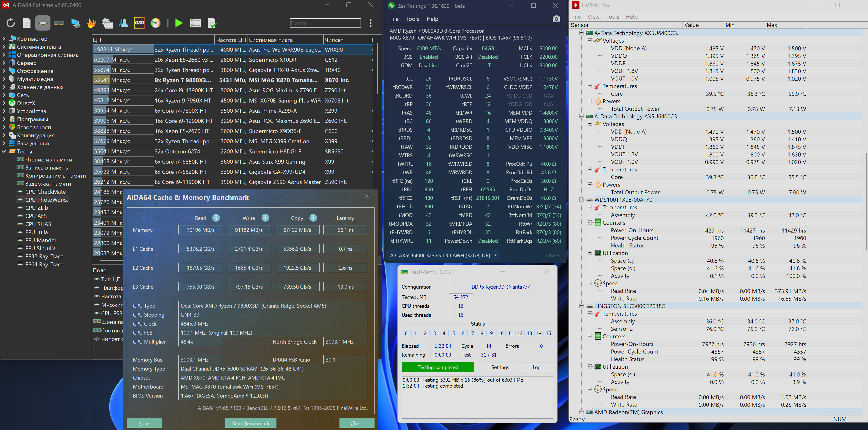The height and width of the screenshot is (430, 868).
Task: Open the OSD panel icon
Action: 139,23
